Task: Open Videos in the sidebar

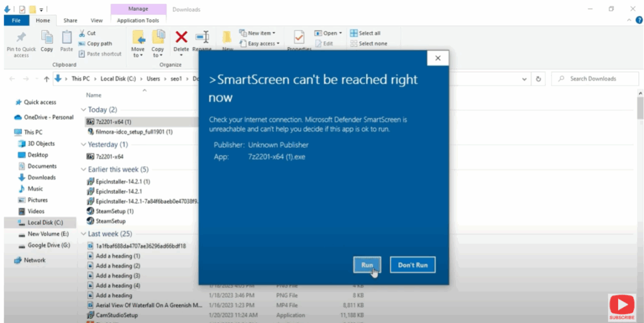Action: click(x=31, y=211)
